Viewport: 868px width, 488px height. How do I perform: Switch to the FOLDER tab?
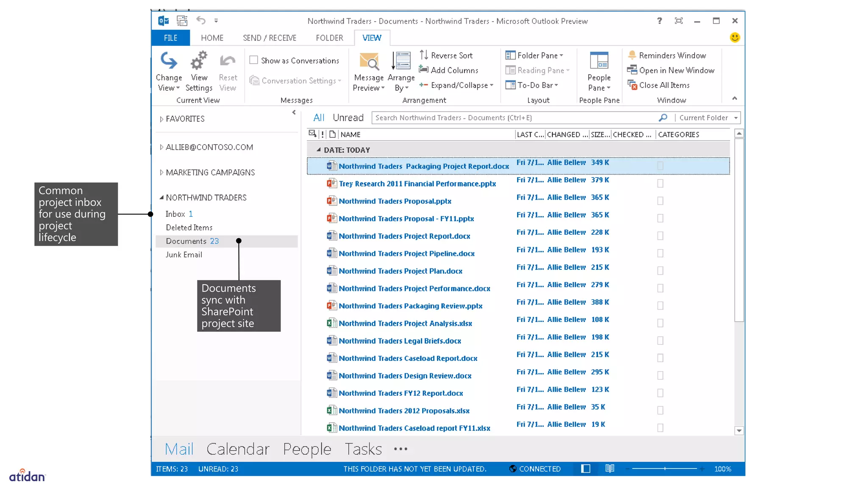pos(329,38)
